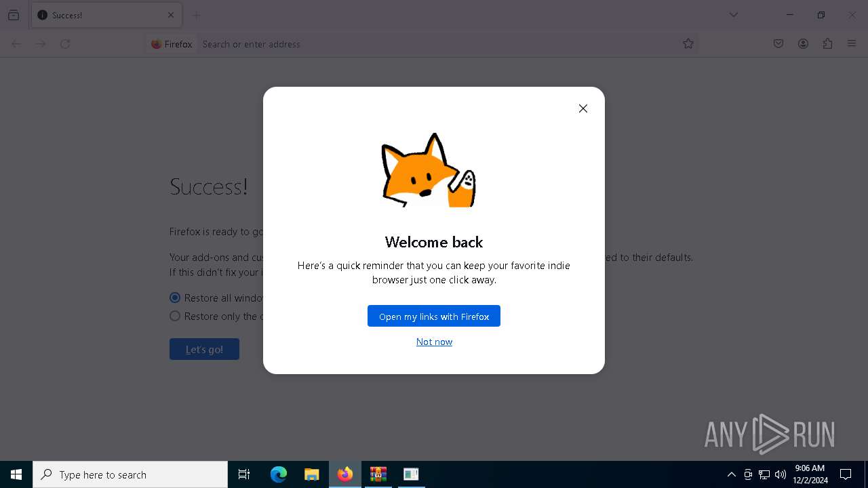Close the Welcome back dialog
This screenshot has width=868, height=488.
click(583, 108)
